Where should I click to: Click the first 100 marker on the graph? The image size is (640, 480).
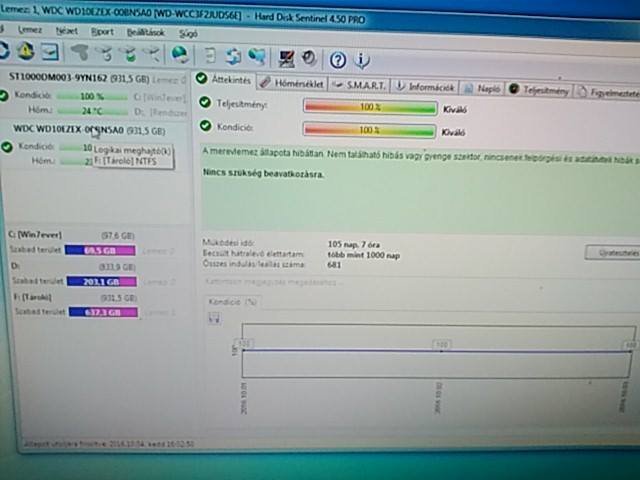pos(244,344)
